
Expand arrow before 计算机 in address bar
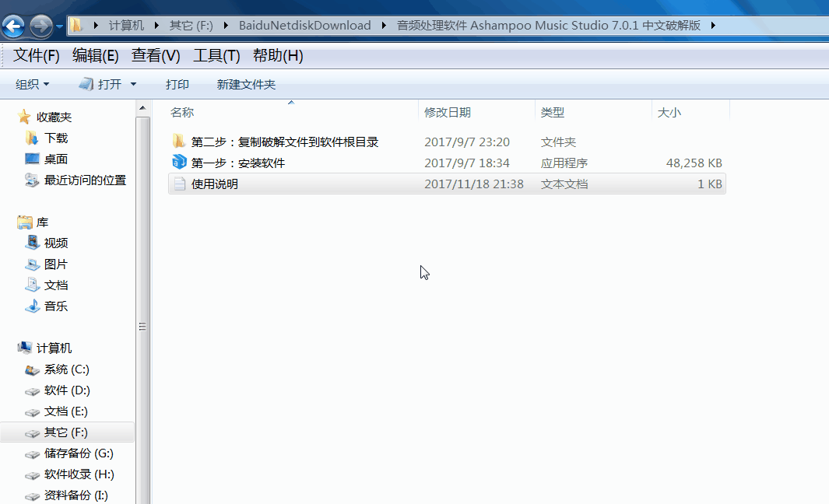coord(96,26)
